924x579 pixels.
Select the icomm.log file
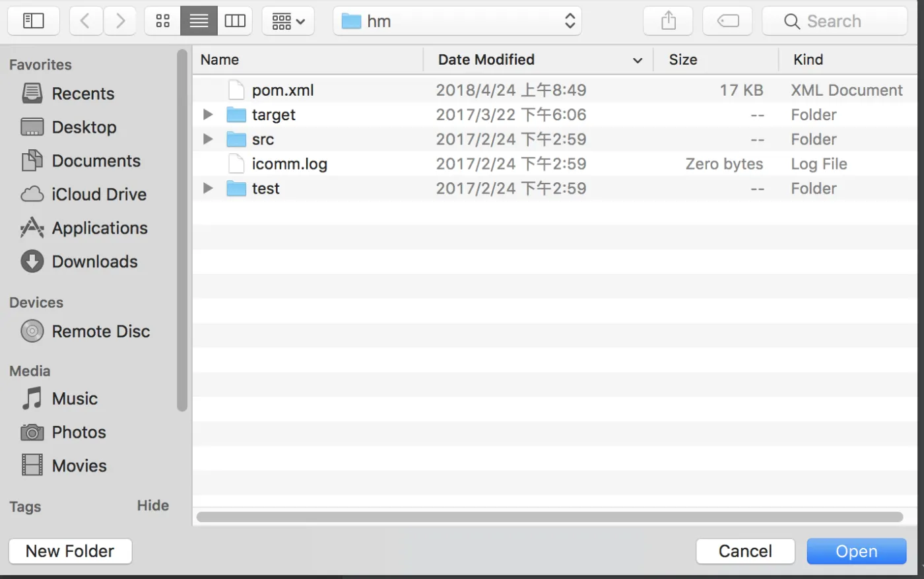[554, 164]
